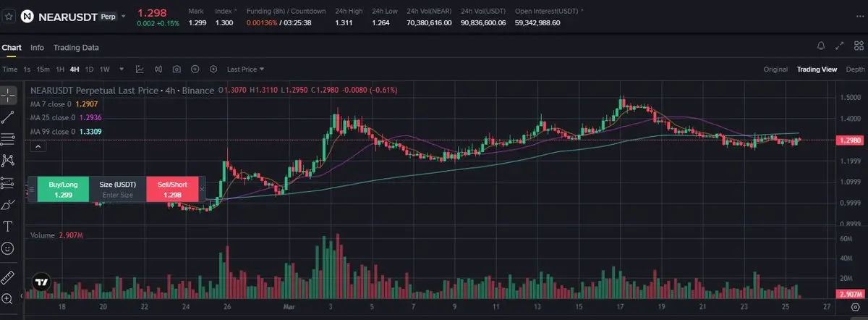The image size is (868, 320).
Task: Grab the order panel drag handle
Action: click(32, 190)
